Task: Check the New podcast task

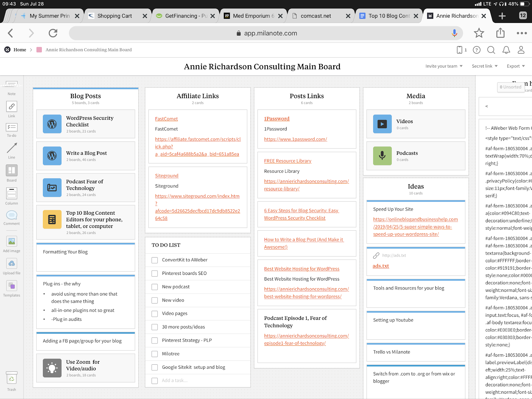Action: [155, 287]
